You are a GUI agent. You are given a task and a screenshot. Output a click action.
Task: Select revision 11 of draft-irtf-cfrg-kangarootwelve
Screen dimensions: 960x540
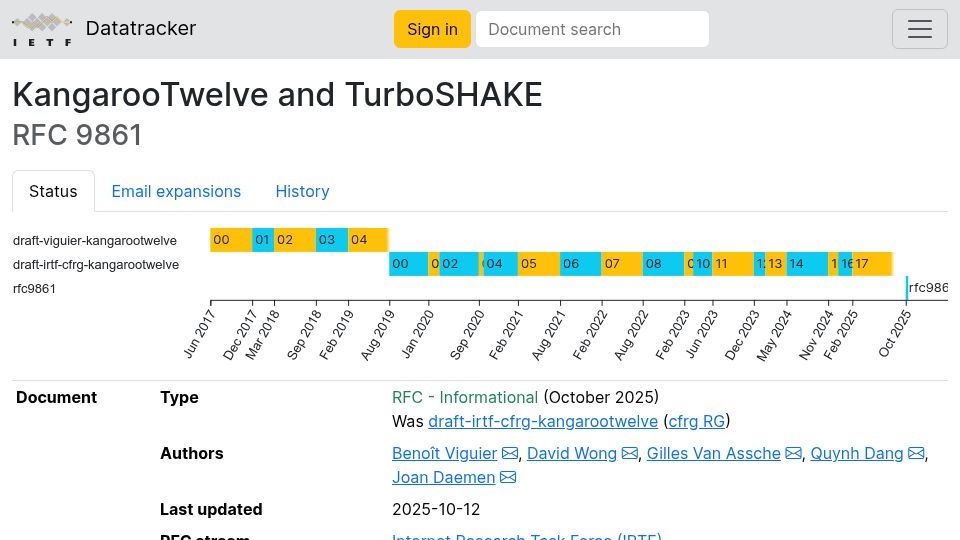coord(733,264)
